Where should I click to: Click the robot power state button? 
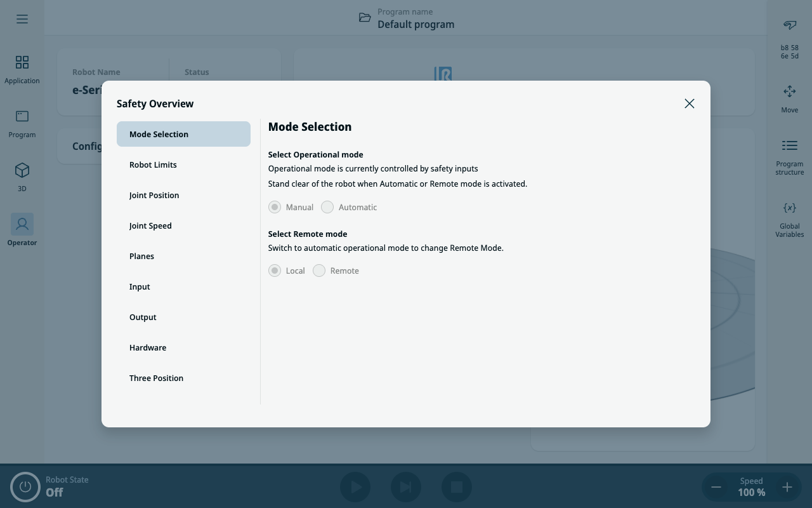(25, 487)
